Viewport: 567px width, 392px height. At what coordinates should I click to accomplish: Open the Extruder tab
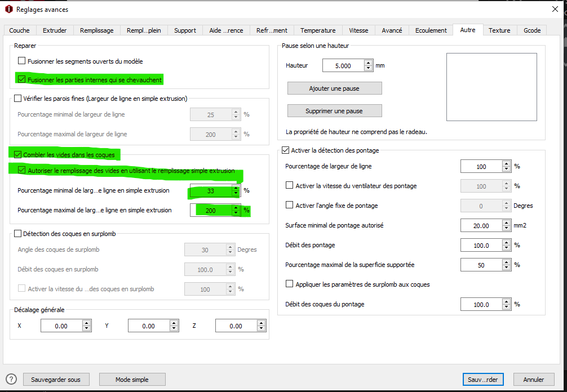click(x=55, y=30)
